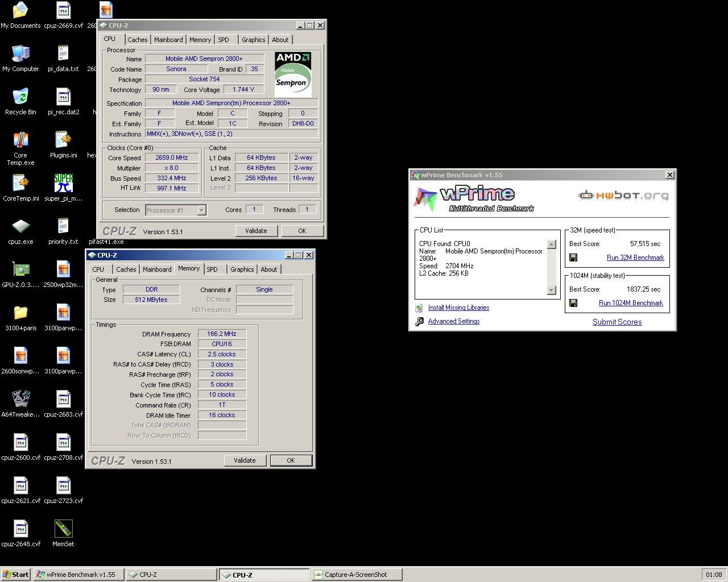Screen dimensions: 728x582
Task: Select the priority.txt file icon
Action: coord(63,226)
